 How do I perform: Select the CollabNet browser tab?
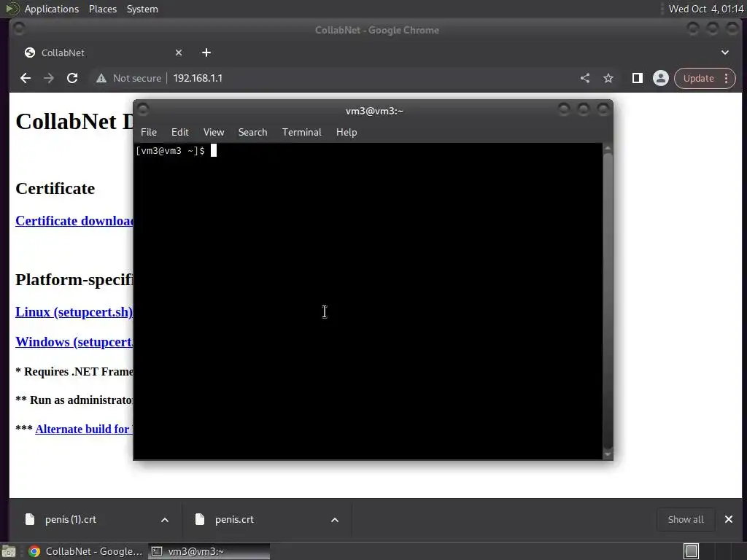pos(102,52)
